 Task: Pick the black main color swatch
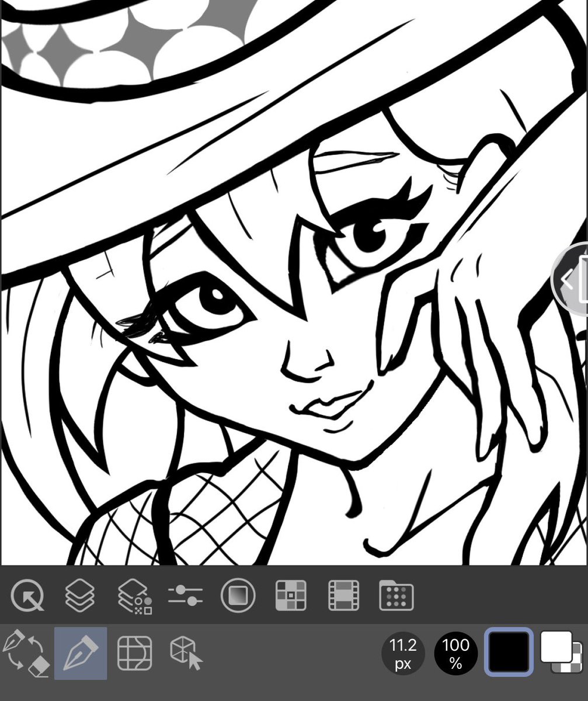pyautogui.click(x=509, y=652)
